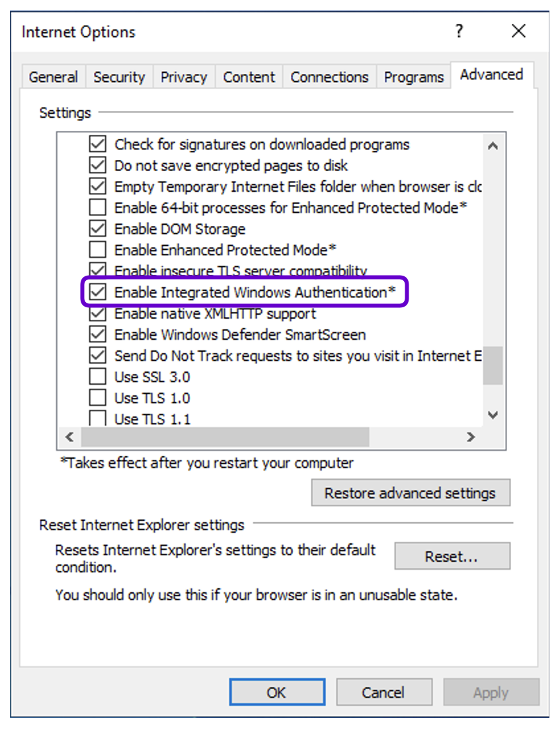Click the scroll right arrow under settings

471,437
